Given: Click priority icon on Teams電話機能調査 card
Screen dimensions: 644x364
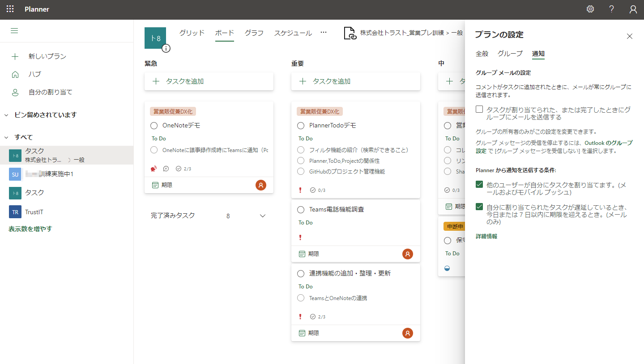Looking at the screenshot, I should [300, 237].
